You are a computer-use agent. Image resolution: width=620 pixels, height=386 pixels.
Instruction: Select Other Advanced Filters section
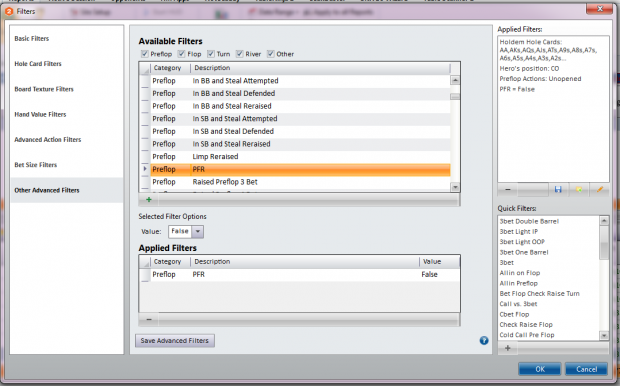67,190
